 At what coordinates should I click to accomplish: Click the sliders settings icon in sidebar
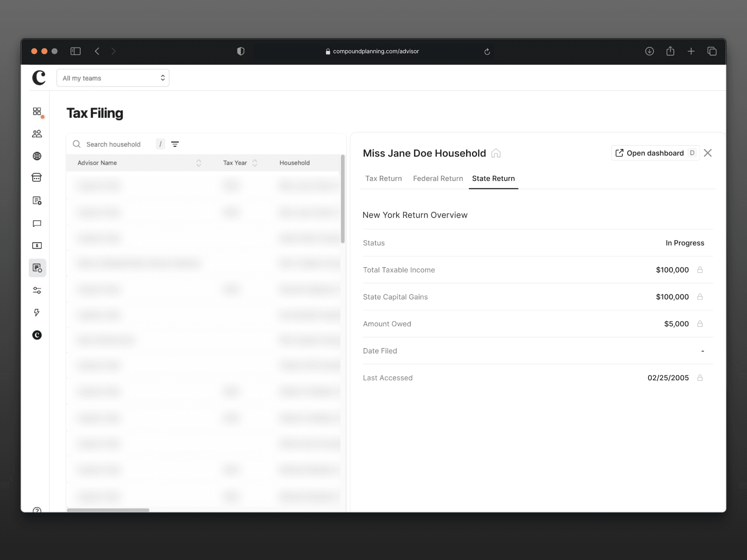coord(37,290)
